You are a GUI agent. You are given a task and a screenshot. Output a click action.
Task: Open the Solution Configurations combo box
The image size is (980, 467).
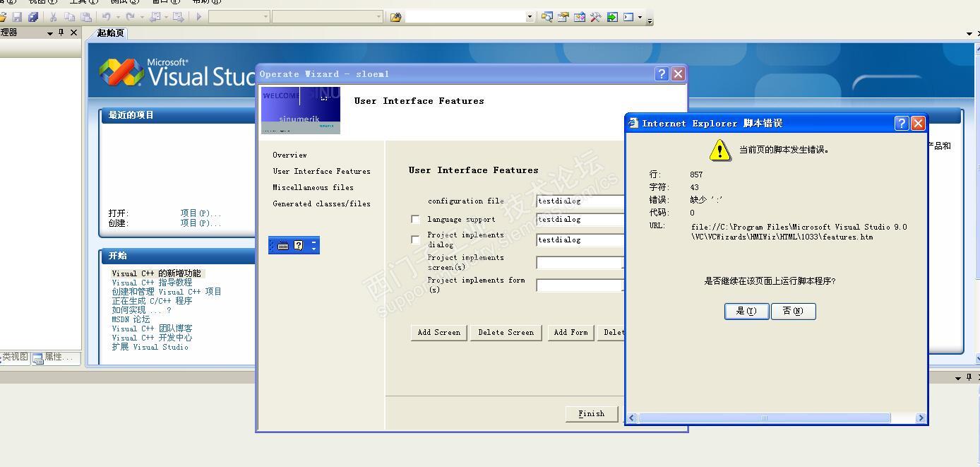(x=239, y=17)
